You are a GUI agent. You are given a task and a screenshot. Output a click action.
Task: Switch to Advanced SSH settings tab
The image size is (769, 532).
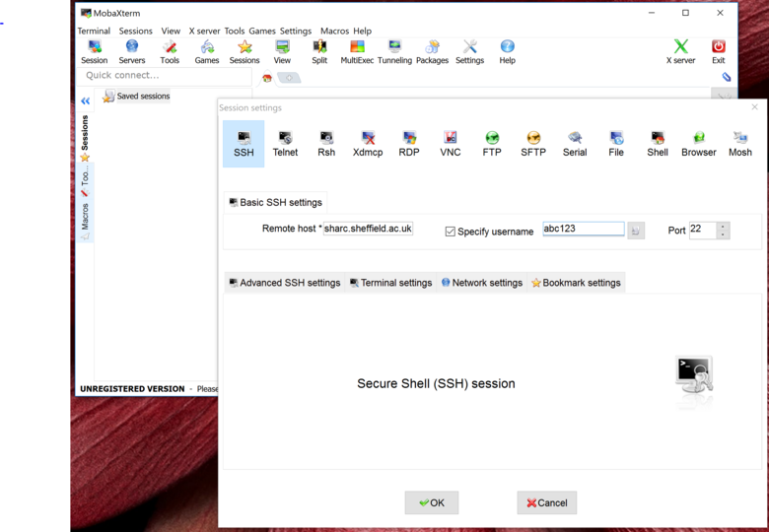coord(285,283)
